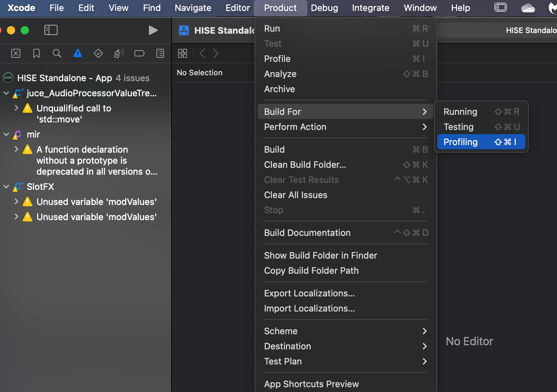The height and width of the screenshot is (392, 557).
Task: Choose App Shortcuts Preview
Action: point(346,384)
